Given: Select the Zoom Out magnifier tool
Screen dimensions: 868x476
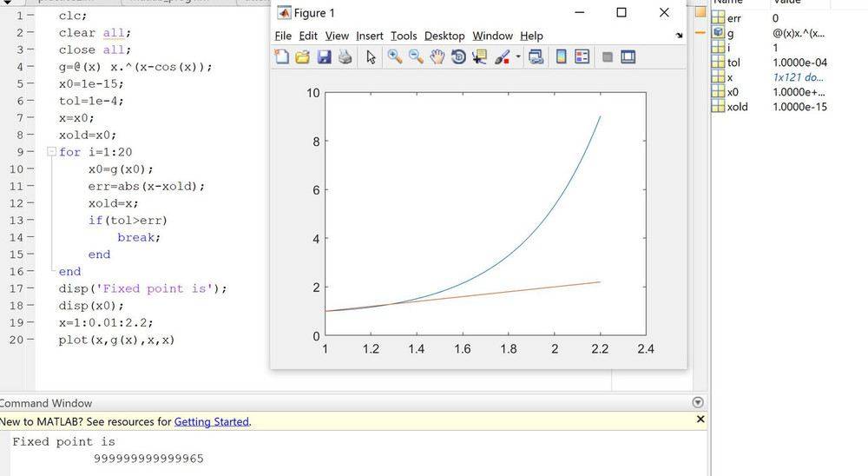Looking at the screenshot, I should coord(416,57).
